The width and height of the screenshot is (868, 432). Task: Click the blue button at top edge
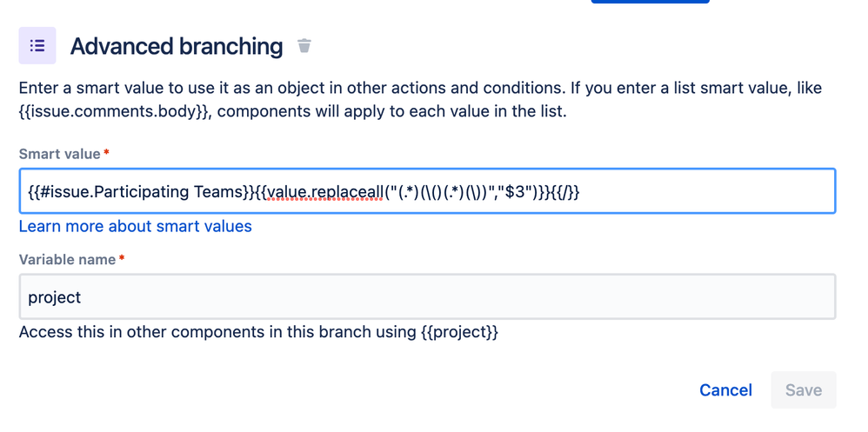tap(650, 2)
